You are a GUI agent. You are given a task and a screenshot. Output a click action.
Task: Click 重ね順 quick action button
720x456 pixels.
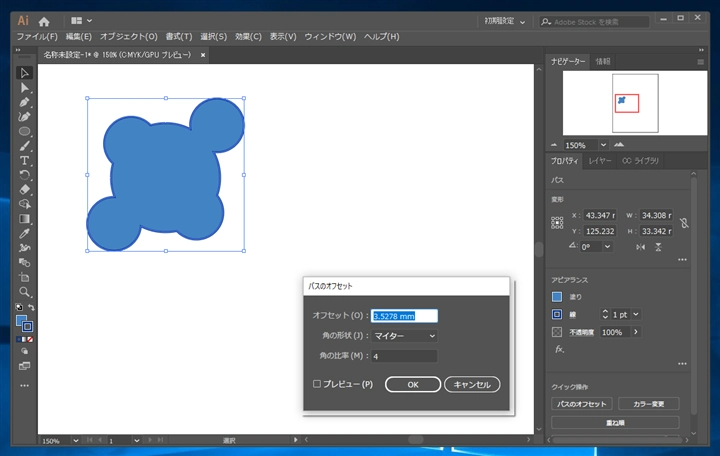(615, 422)
